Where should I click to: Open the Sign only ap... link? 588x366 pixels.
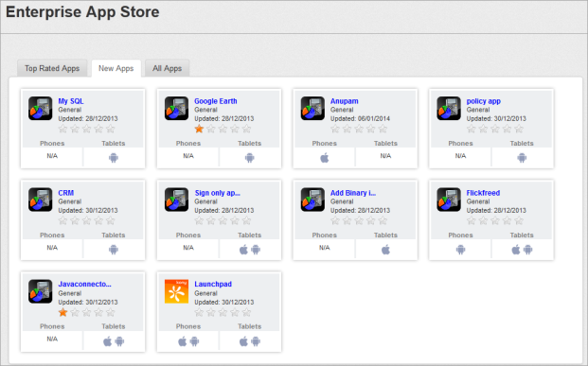coord(218,193)
